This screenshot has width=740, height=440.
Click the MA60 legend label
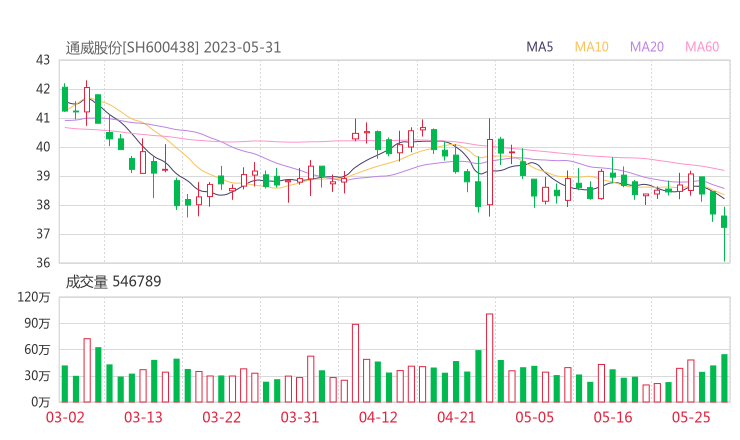702,47
